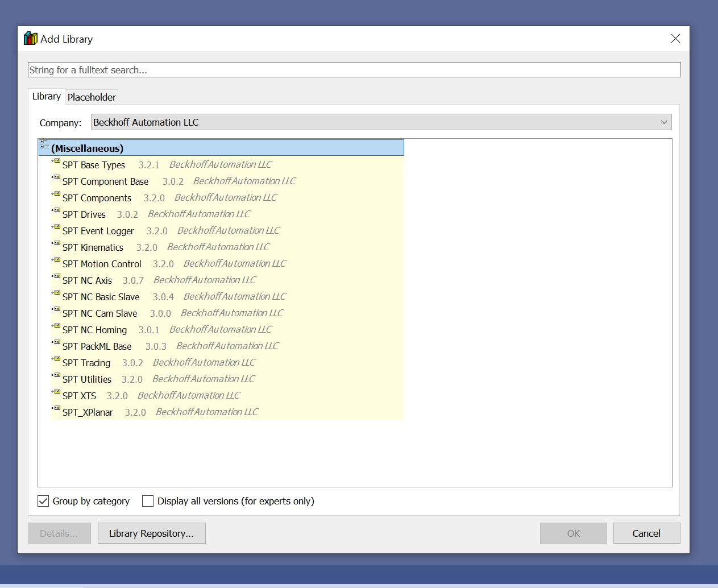Screen dimensions: 718x588
Task: Select SPT Motion Control library name
Action: pos(102,264)
